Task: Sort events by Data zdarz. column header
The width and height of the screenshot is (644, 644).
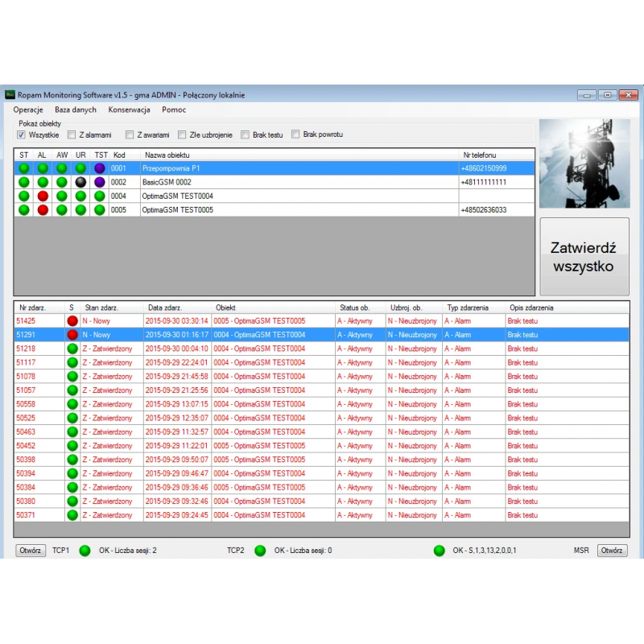Action: [x=167, y=308]
